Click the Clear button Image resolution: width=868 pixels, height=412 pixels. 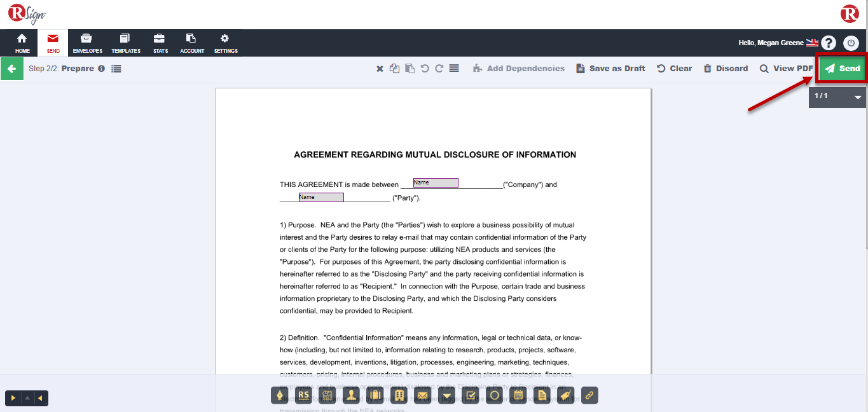[674, 69]
